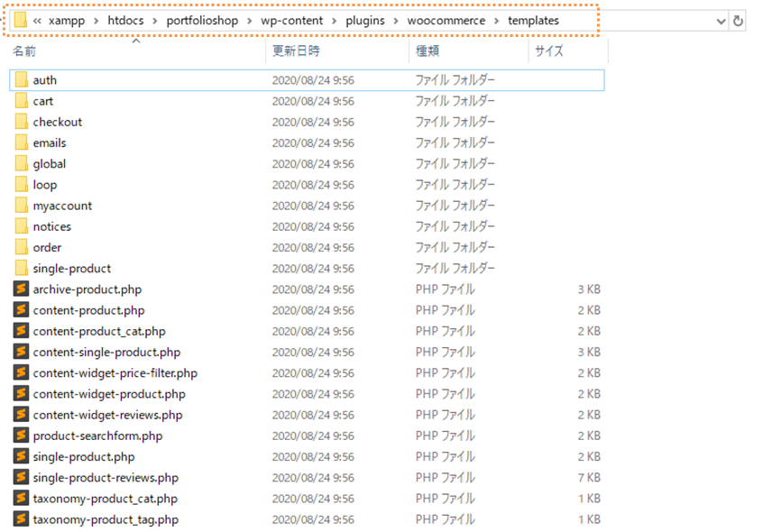Screen dimensions: 772x532
Task: Click Sublime icon of content-product.php
Action: tap(21, 310)
